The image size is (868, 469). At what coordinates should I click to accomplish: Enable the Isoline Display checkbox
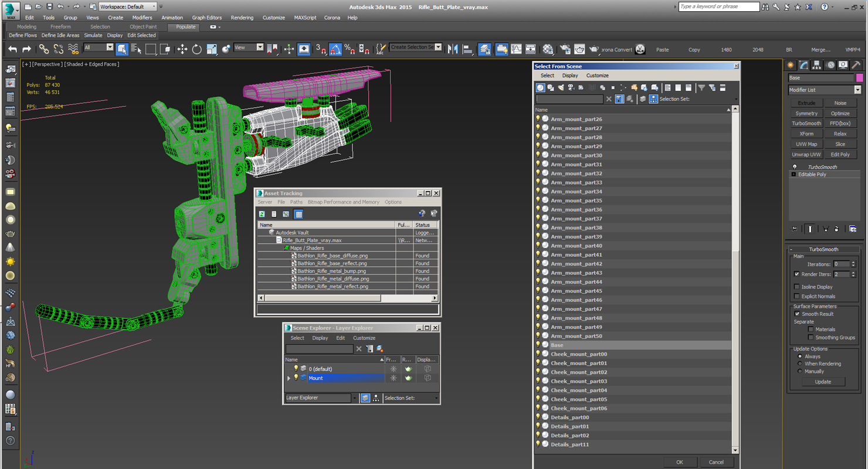coord(796,287)
